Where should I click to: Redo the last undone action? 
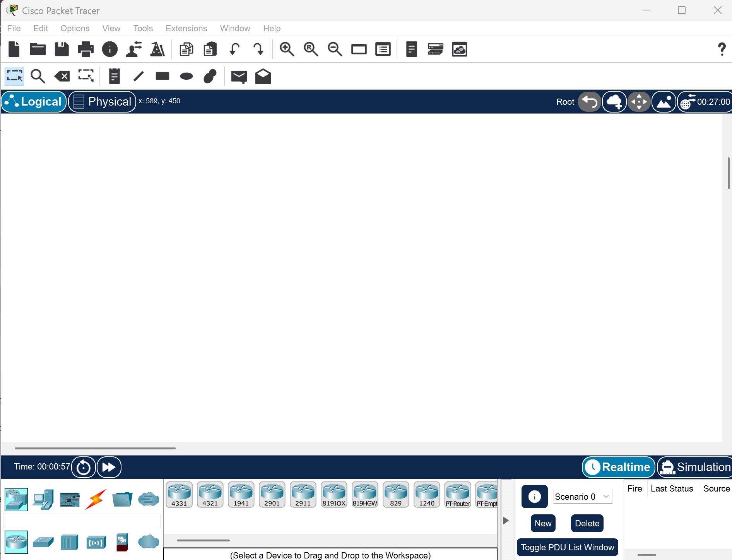pos(258,49)
